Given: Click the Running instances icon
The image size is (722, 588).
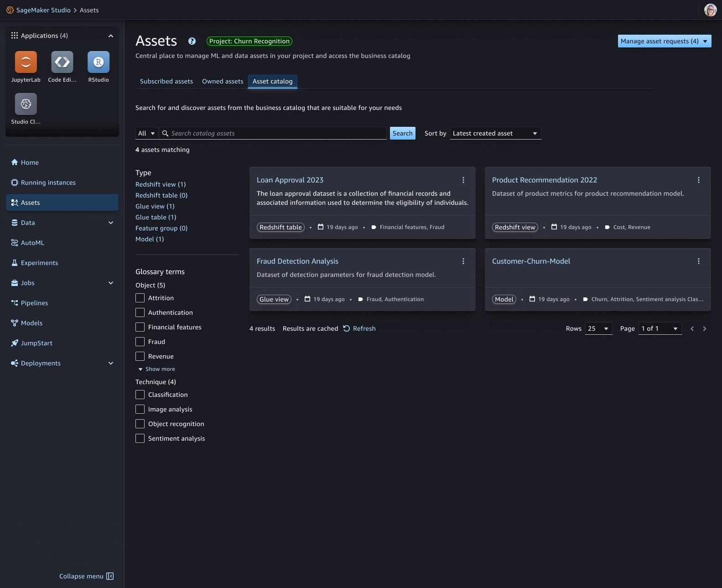Looking at the screenshot, I should 15,182.
